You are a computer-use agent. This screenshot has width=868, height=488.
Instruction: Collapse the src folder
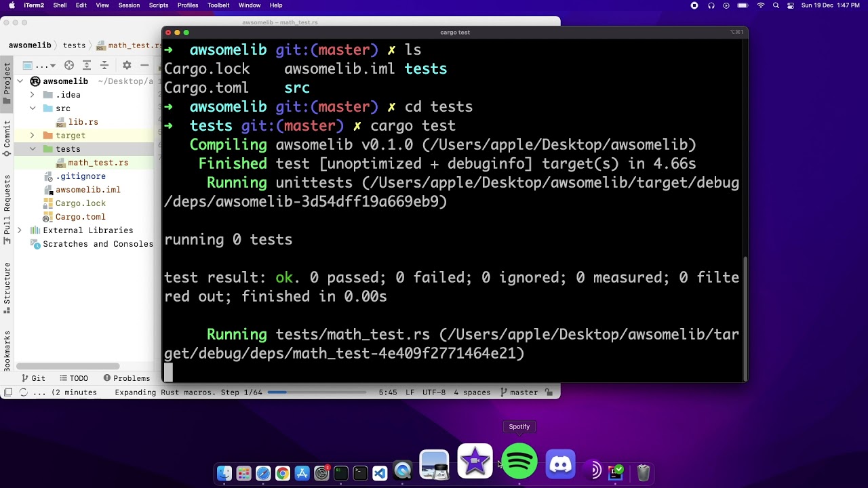tap(32, 108)
